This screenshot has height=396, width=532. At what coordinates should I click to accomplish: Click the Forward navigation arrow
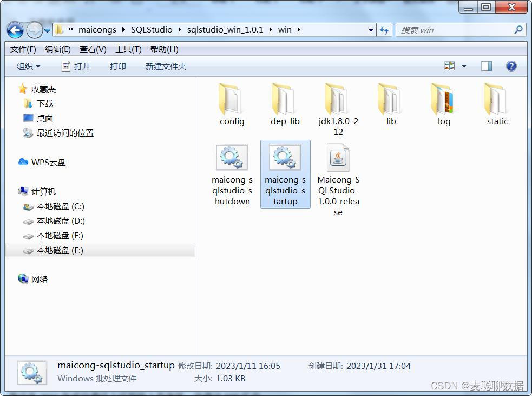pyautogui.click(x=35, y=30)
